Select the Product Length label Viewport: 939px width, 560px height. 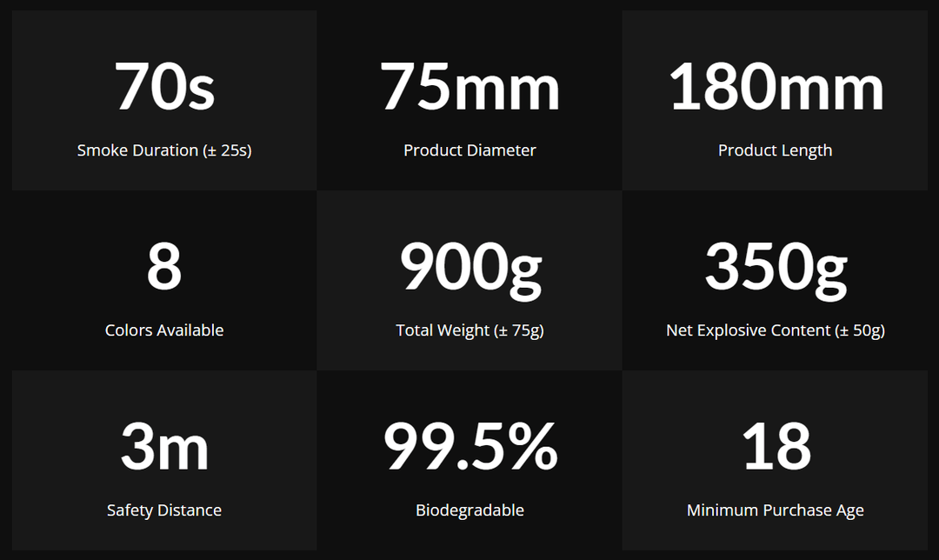(776, 150)
